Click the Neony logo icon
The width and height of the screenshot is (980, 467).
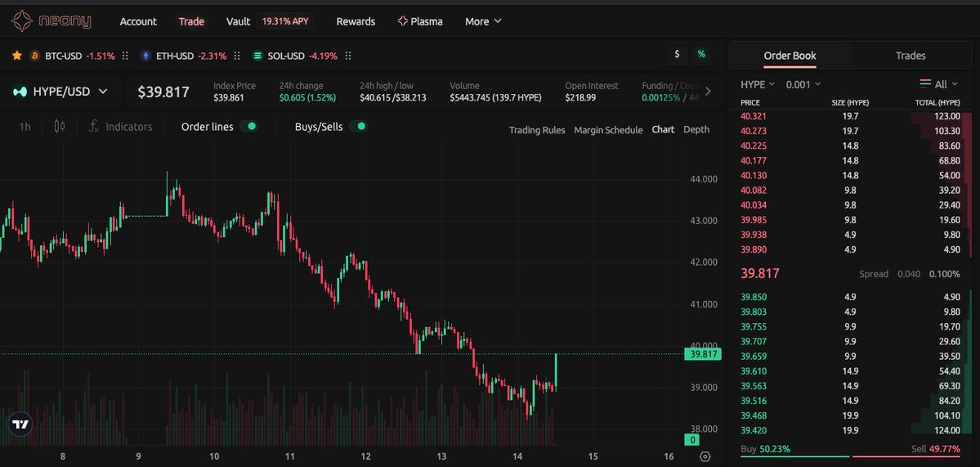click(22, 21)
